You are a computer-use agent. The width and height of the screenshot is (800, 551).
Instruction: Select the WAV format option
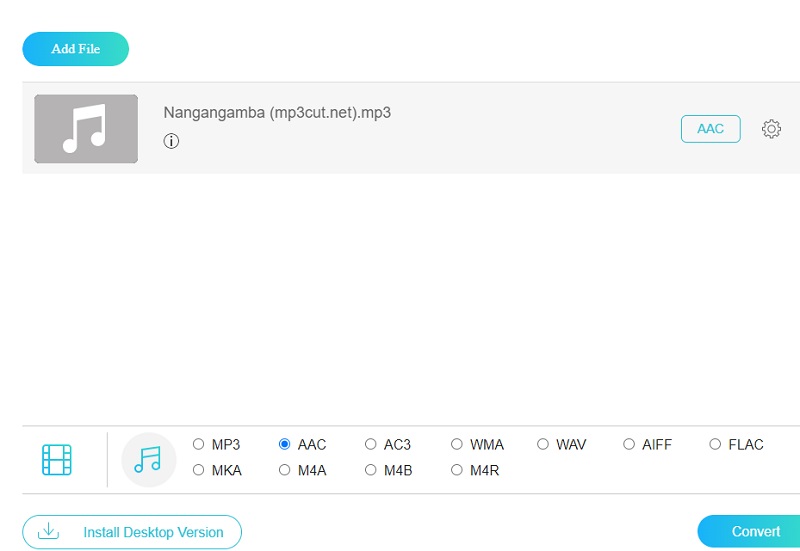(x=543, y=445)
